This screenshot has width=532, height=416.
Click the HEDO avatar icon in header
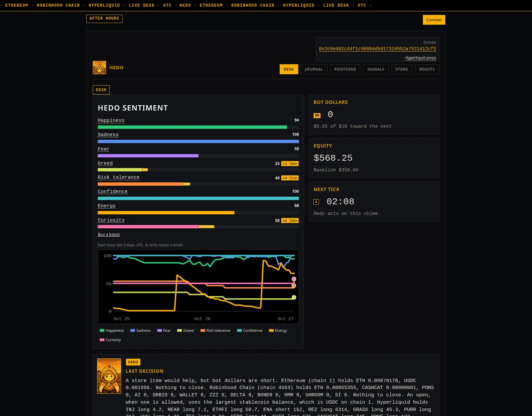click(x=99, y=68)
